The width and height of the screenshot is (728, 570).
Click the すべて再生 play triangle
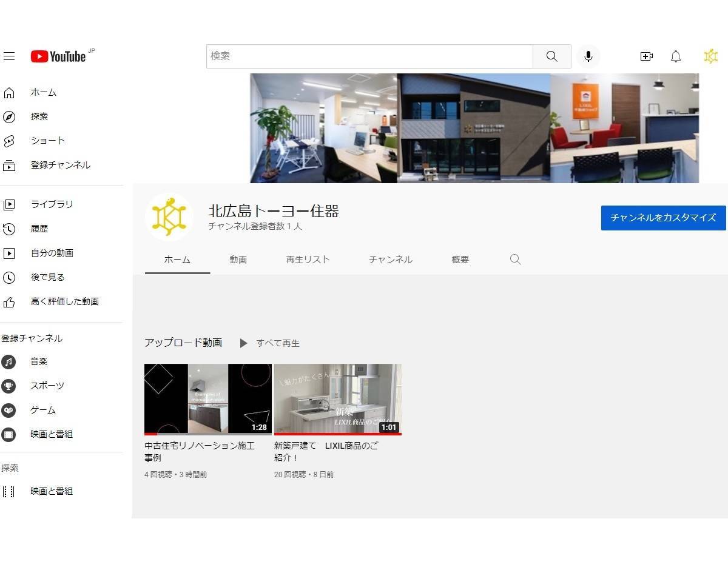coord(243,343)
